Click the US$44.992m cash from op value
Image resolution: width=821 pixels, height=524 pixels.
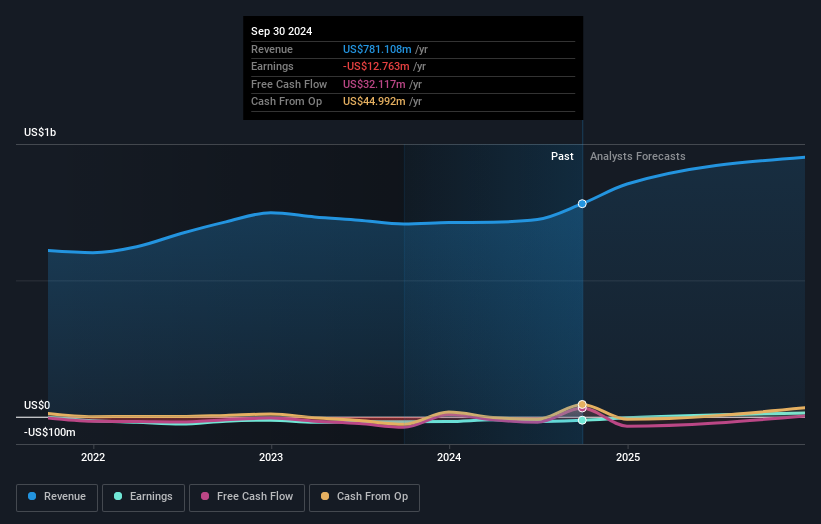coord(374,102)
